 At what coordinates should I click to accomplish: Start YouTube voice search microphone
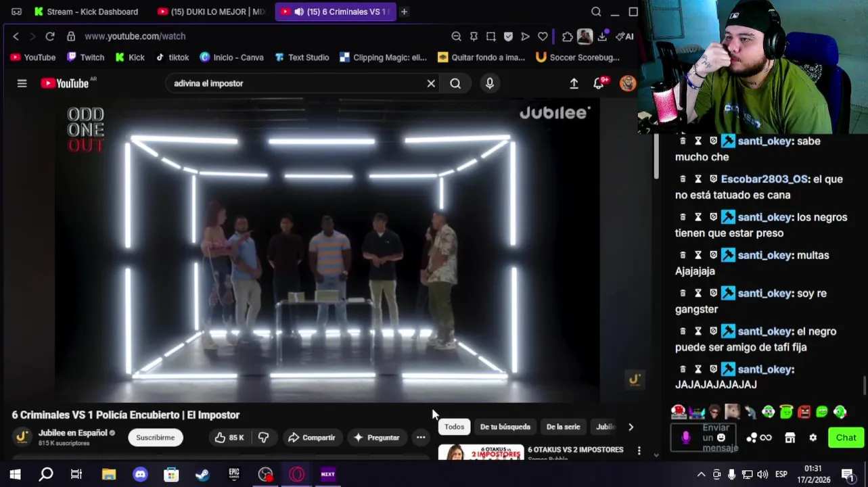[x=490, y=83]
